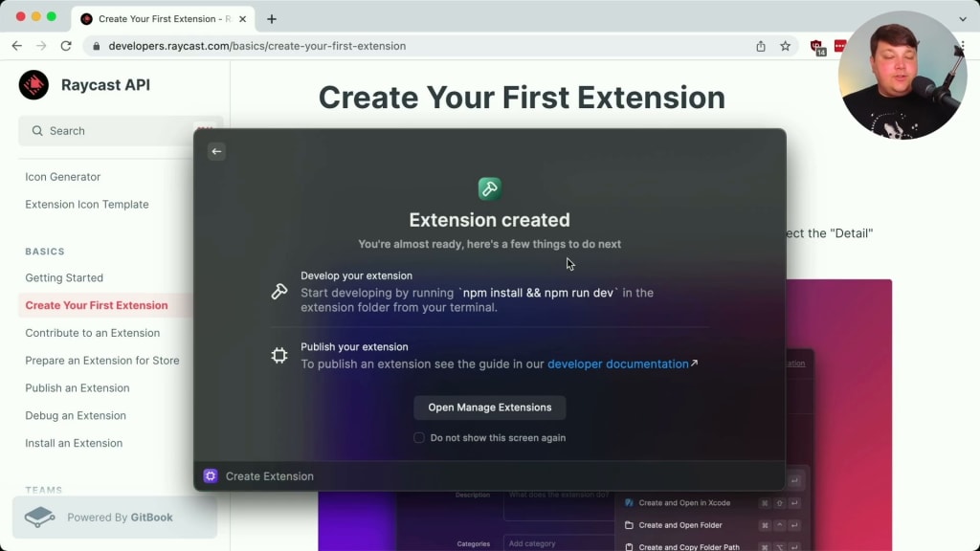The height and width of the screenshot is (551, 980).
Task: Open Debug an Extension page
Action: 76,415
